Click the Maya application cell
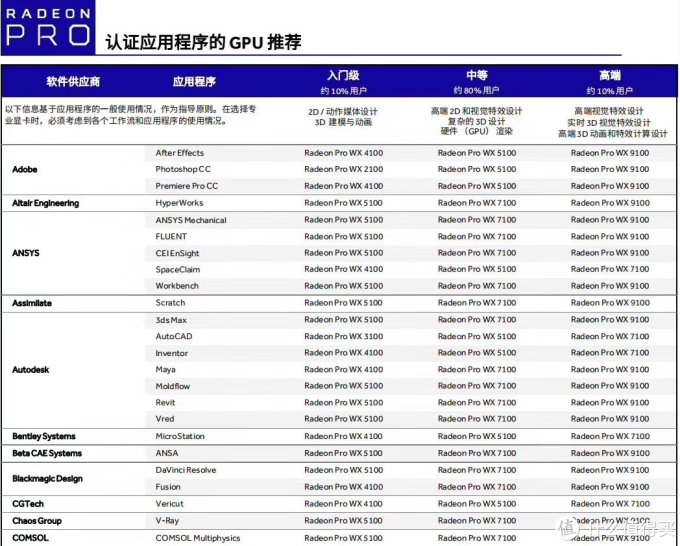 [x=165, y=369]
